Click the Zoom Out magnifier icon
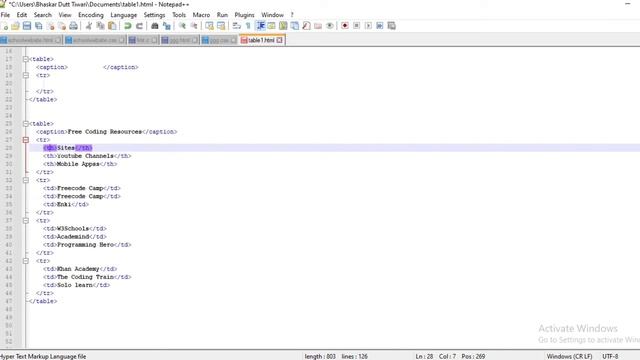 pos(194,26)
